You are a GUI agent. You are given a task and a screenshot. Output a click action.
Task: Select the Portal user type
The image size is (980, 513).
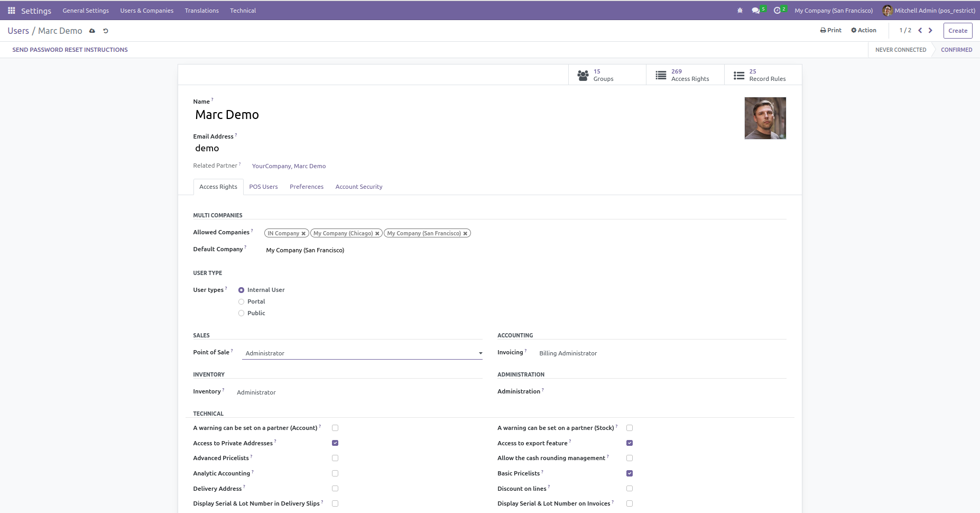pyautogui.click(x=242, y=302)
